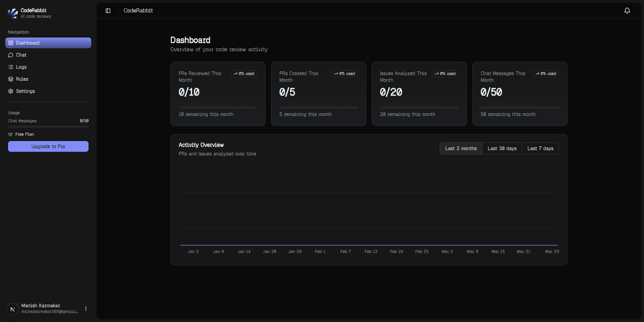Click the Rules stack icon
This screenshot has height=322, width=644.
(10, 79)
